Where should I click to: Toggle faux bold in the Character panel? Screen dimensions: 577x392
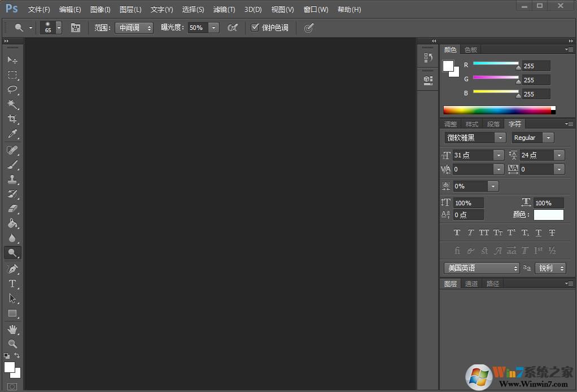[457, 232]
